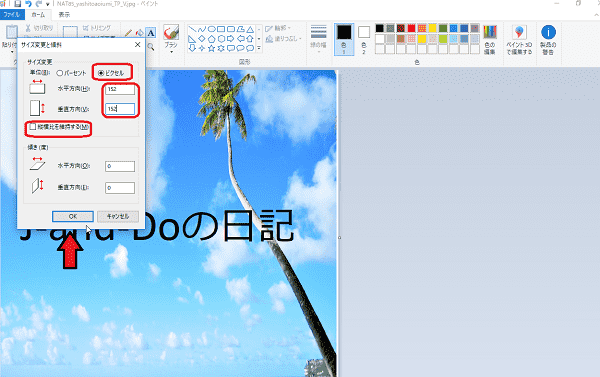Image resolution: width=600 pixels, height=377 pixels.
Task: Expand the ブラシ brush dropdown arrow
Action: (x=171, y=52)
